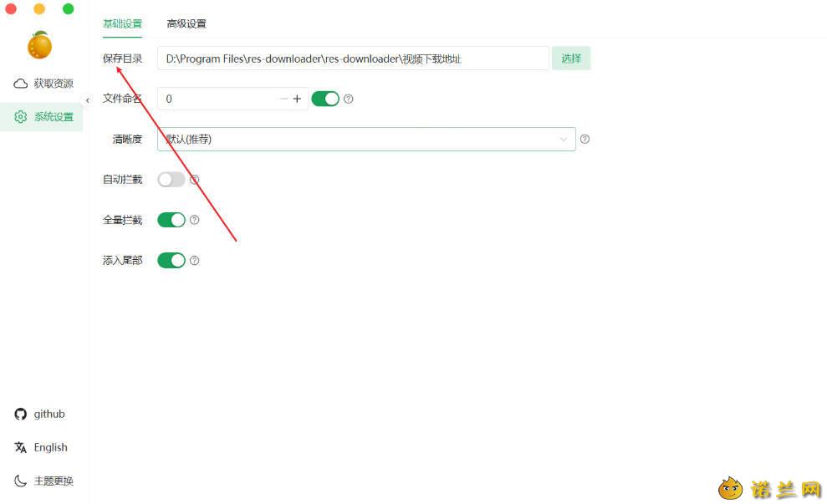Open the github link icon

21,415
